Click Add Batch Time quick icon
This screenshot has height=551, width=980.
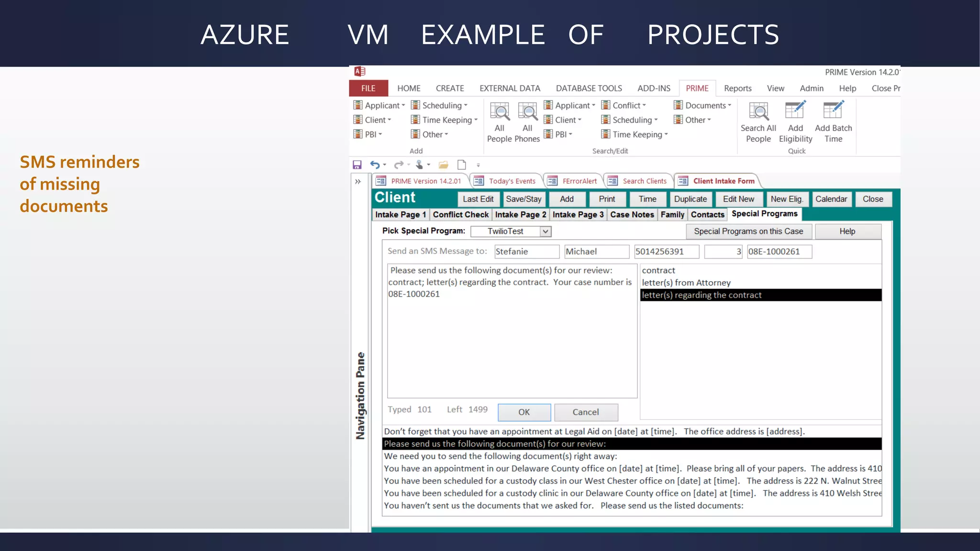click(x=833, y=122)
